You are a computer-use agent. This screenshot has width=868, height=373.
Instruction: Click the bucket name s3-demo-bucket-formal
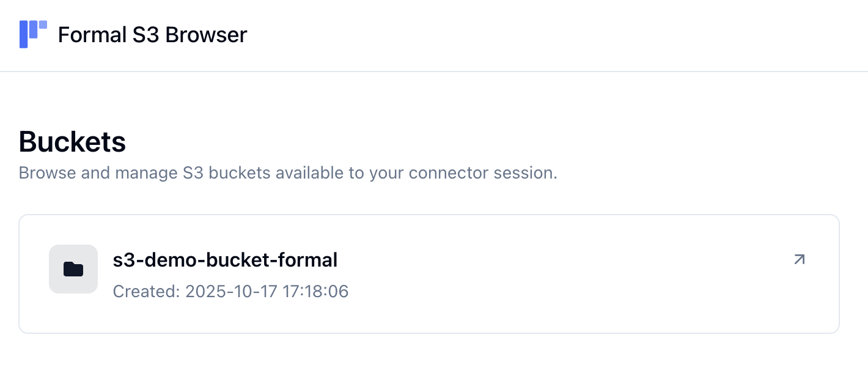tap(225, 259)
